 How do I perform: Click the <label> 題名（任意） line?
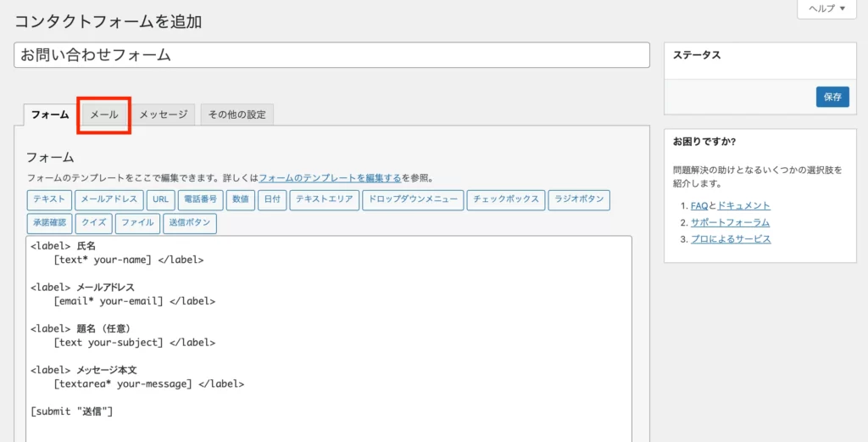(x=81, y=329)
